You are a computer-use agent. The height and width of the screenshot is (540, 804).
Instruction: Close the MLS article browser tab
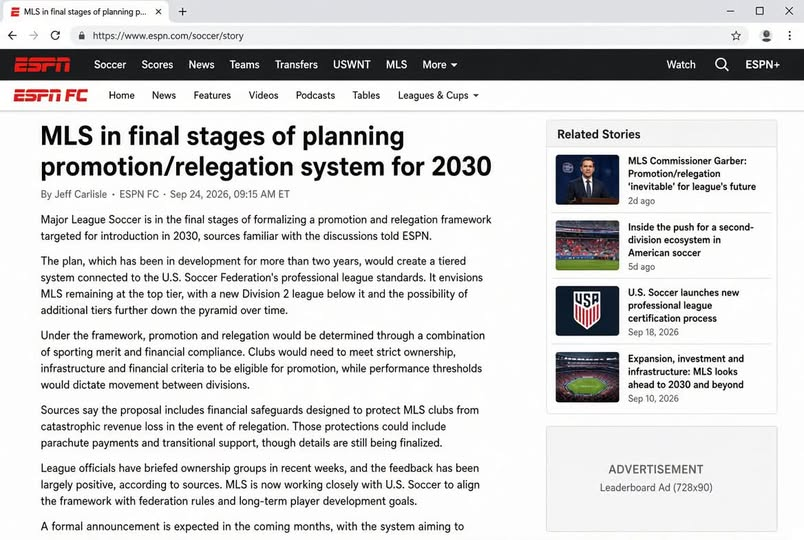[158, 11]
